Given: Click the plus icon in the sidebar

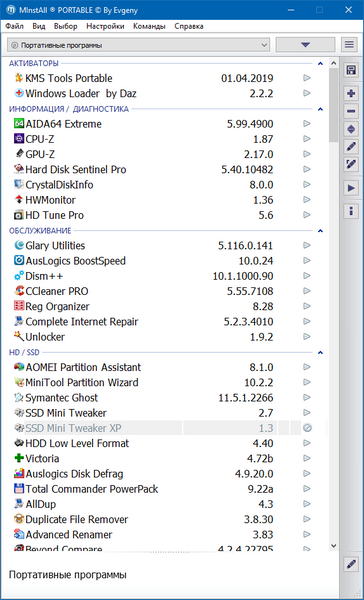Looking at the screenshot, I should tap(351, 93).
